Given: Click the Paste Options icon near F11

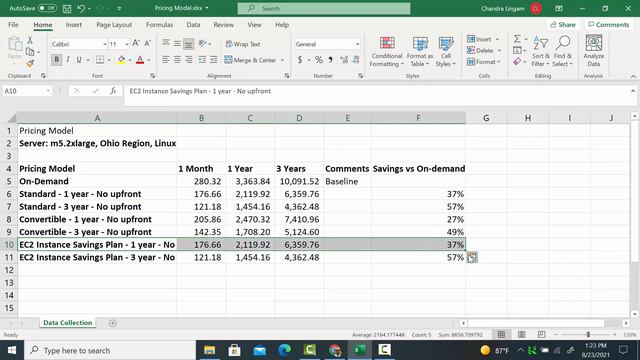Looking at the screenshot, I should tap(472, 258).
